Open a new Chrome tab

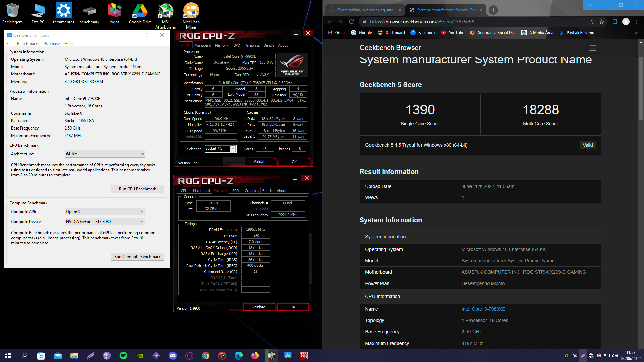[493, 10]
